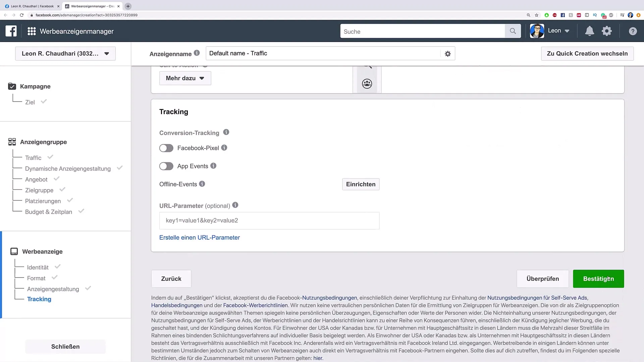Go back in browser history

pyautogui.click(x=6, y=15)
